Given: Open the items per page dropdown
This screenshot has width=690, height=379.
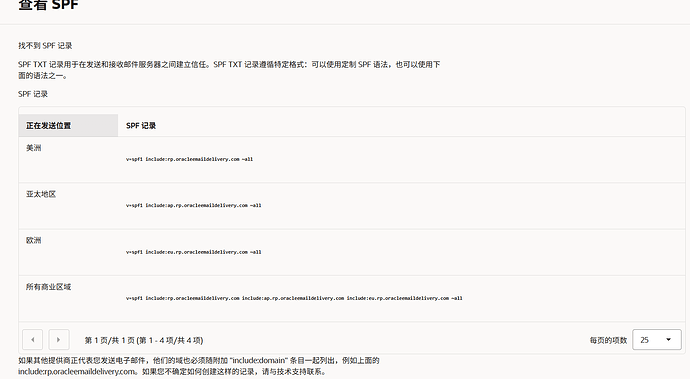Looking at the screenshot, I should click(657, 340).
